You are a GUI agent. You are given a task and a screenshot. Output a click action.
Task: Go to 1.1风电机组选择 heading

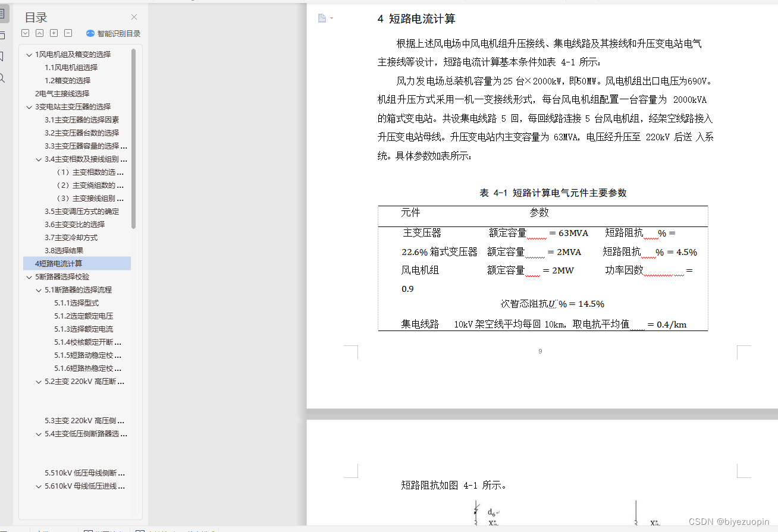coord(71,67)
